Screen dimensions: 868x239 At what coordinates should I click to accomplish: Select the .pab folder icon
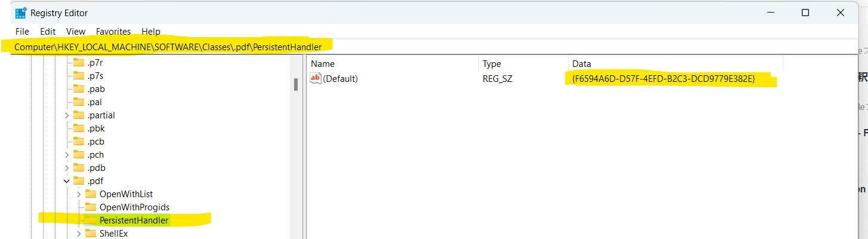coord(79,89)
